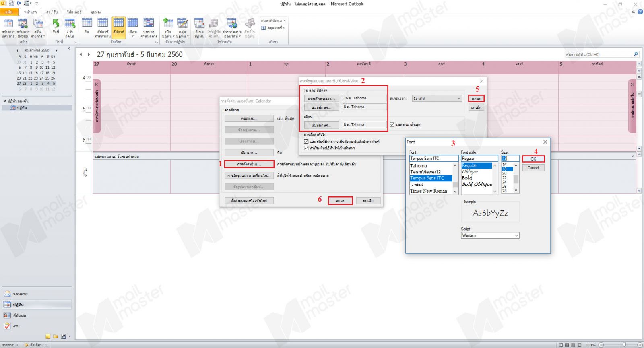The image size is (644, 348).
Task: Open the View (มุมมอง) ribbon tab
Action: (96, 12)
